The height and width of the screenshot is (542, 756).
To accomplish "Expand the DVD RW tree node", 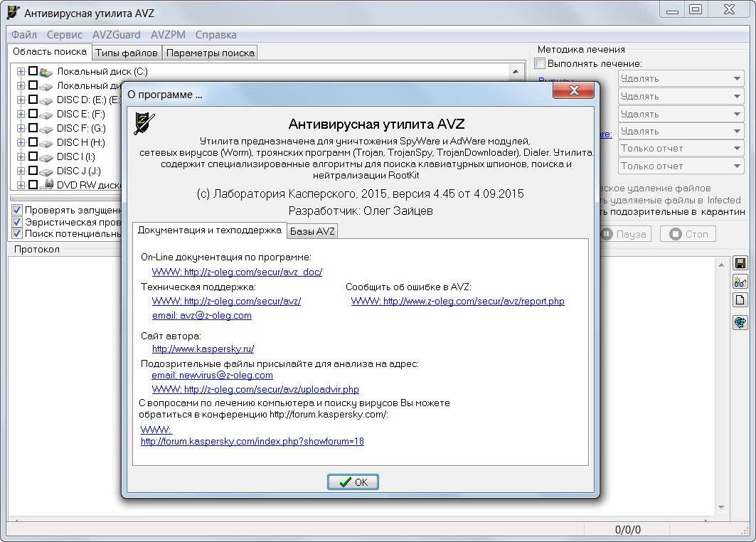I will click(x=21, y=185).
